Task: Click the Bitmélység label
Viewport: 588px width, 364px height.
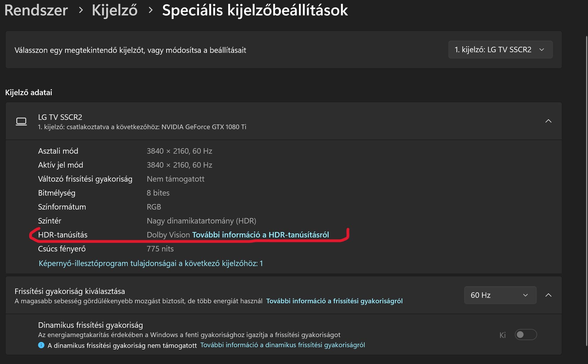Action: pyautogui.click(x=57, y=193)
